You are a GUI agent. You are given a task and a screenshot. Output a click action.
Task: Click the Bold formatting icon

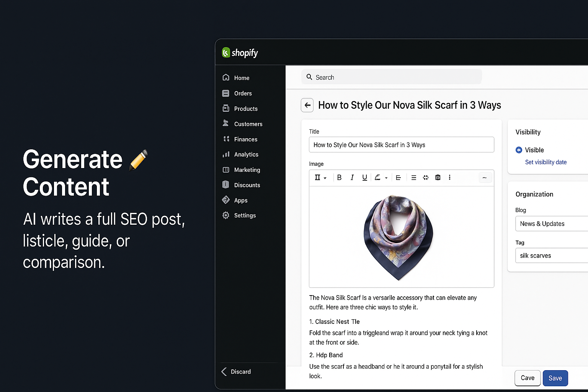coord(339,178)
